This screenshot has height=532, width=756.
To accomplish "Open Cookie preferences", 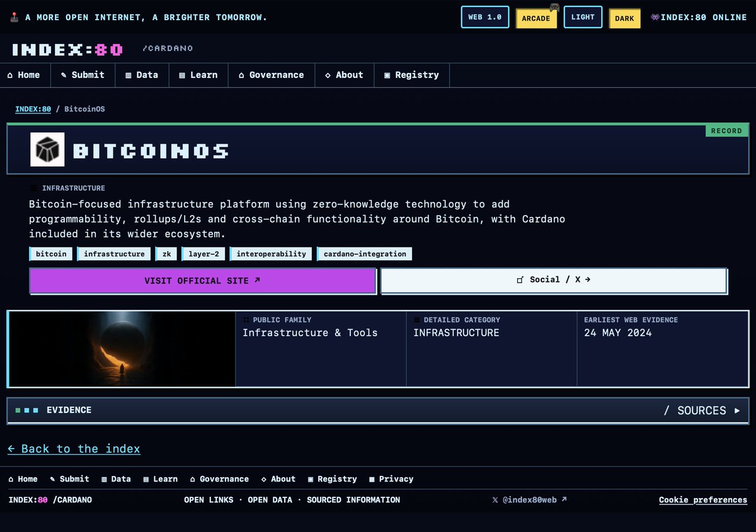I will [703, 500].
